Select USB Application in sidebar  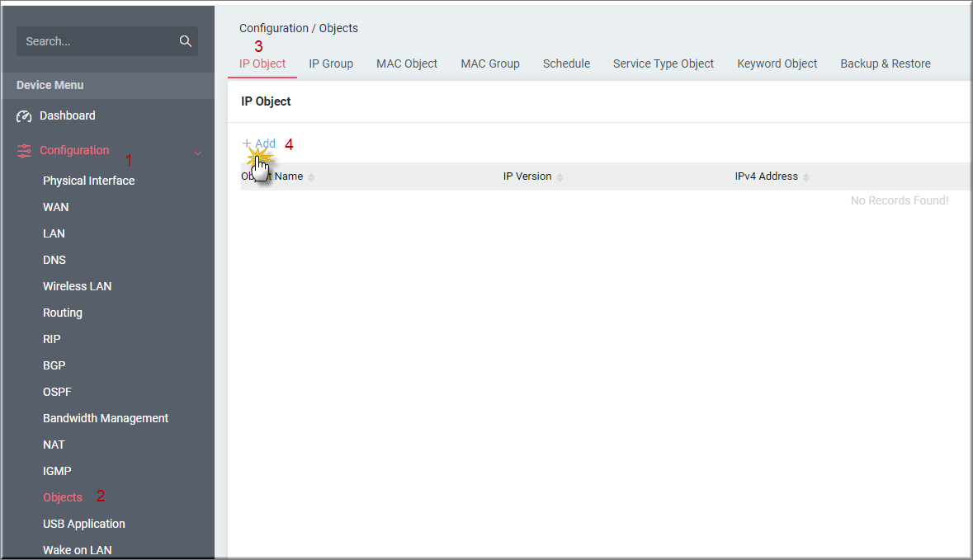[x=84, y=524]
